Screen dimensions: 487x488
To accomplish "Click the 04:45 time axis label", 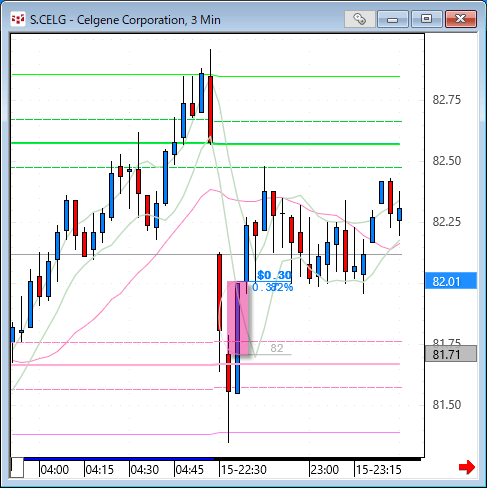I will (x=190, y=470).
